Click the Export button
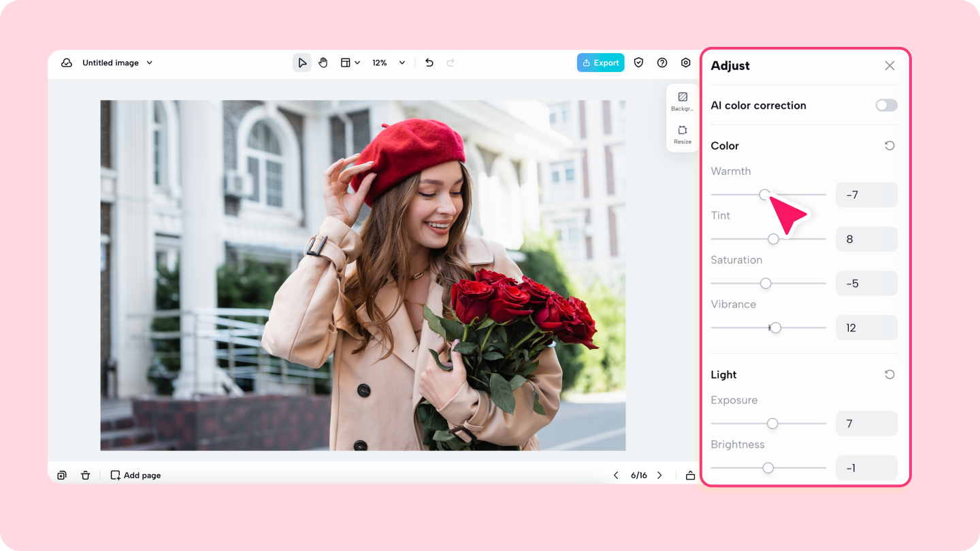This screenshot has height=551, width=980. [x=600, y=62]
